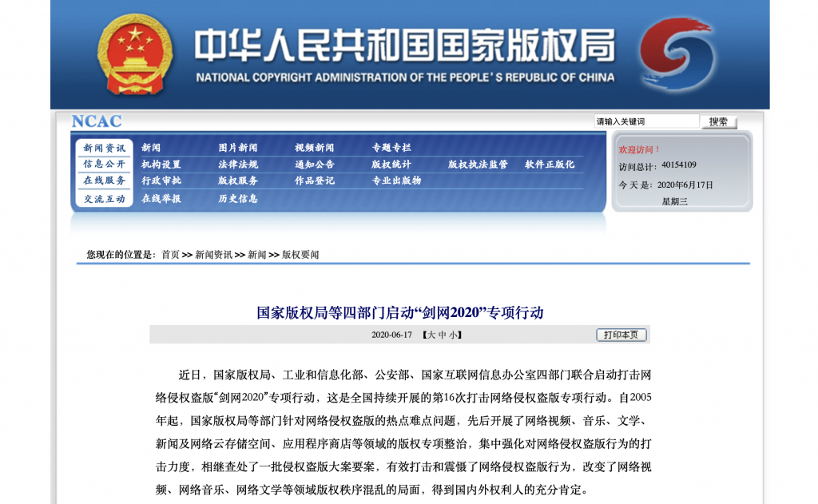Select the 交流互动 category tab
This screenshot has width=818, height=504.
pyautogui.click(x=105, y=199)
